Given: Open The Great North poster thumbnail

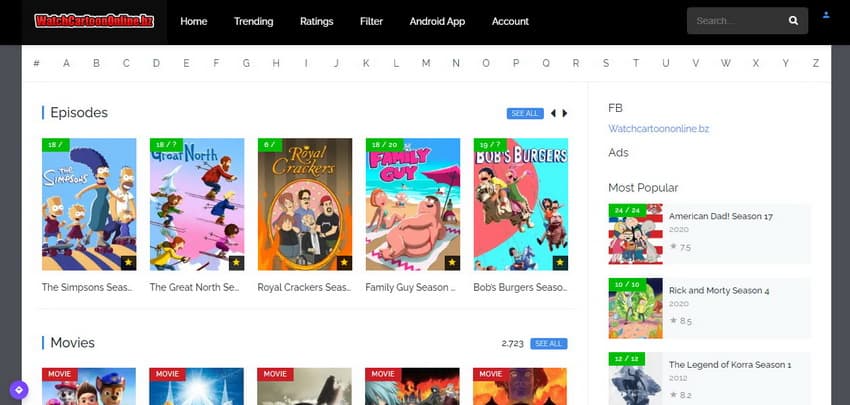Looking at the screenshot, I should (x=197, y=204).
